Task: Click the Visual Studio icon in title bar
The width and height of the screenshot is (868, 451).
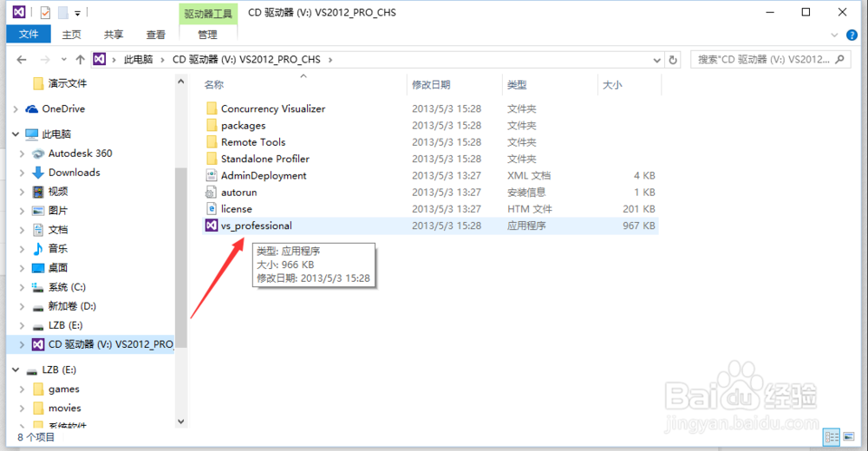Action: tap(19, 11)
